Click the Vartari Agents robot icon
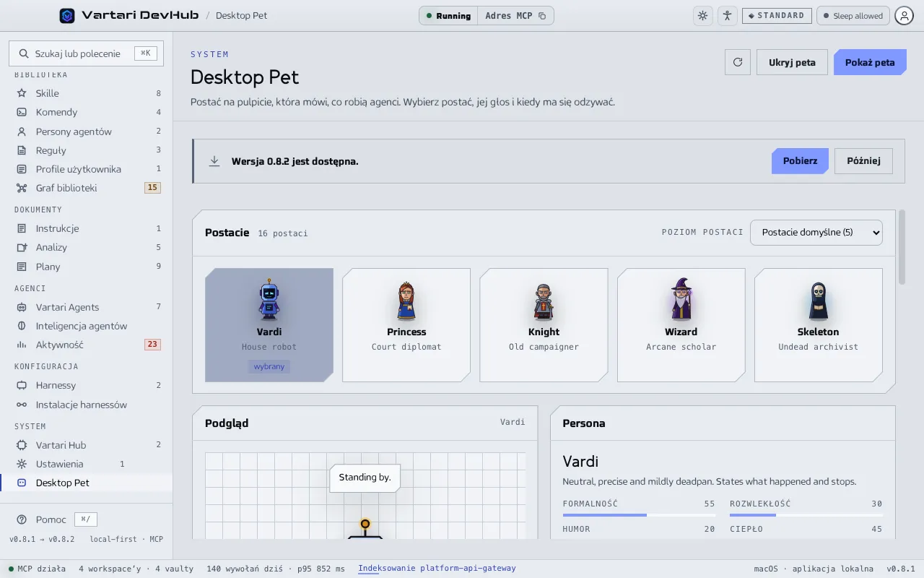Viewport: 924px width, 578px height. (x=22, y=307)
